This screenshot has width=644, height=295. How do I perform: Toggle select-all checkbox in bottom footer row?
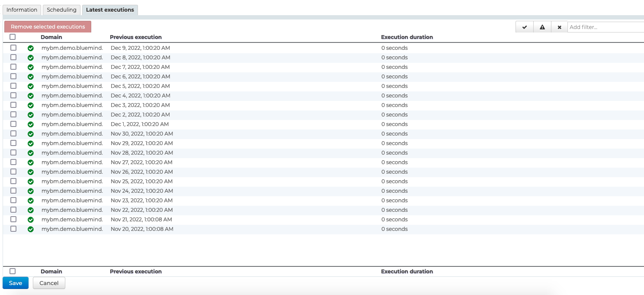coord(13,271)
